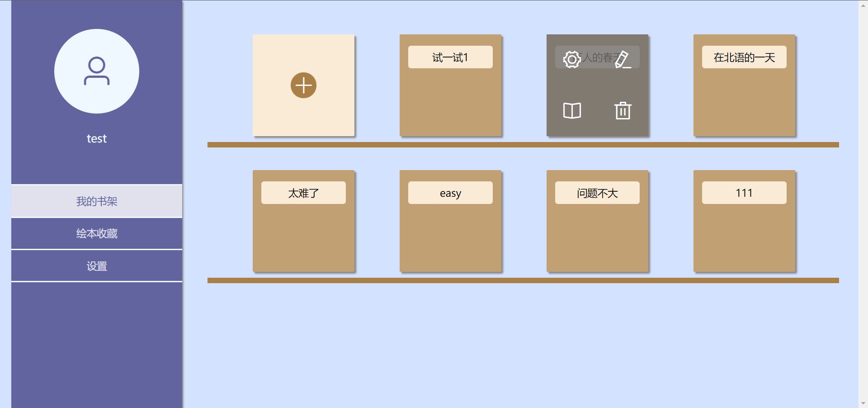Click the vertical scrollbar down arrow
This screenshot has height=408, width=868.
tap(863, 403)
